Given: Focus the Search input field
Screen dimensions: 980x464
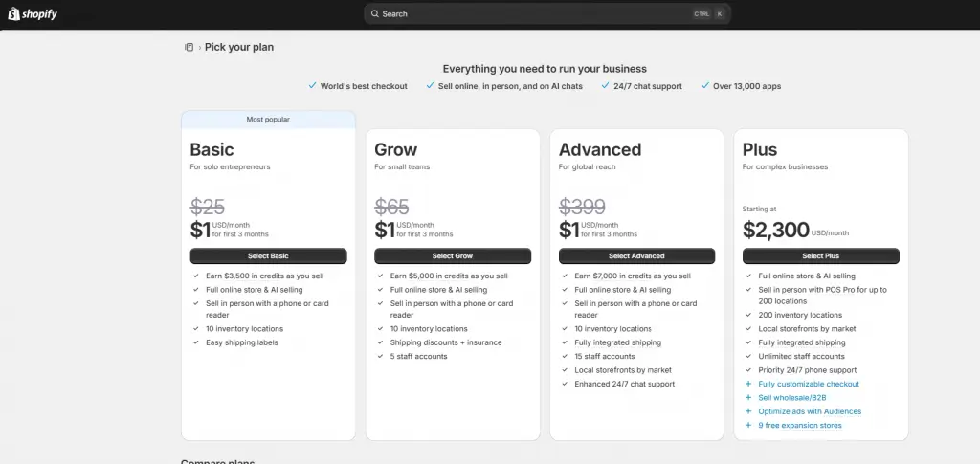Looking at the screenshot, I should click(547, 13).
